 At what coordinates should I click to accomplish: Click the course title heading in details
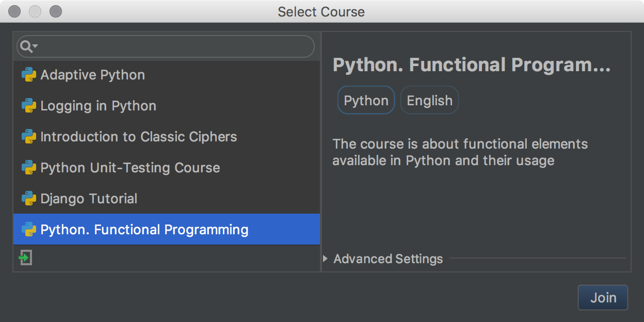click(x=472, y=66)
